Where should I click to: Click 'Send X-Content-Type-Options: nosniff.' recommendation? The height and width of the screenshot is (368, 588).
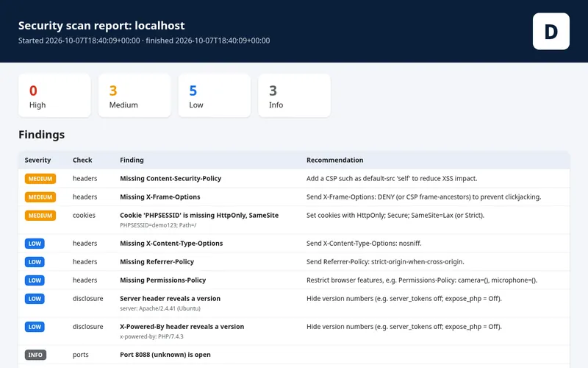364,244
